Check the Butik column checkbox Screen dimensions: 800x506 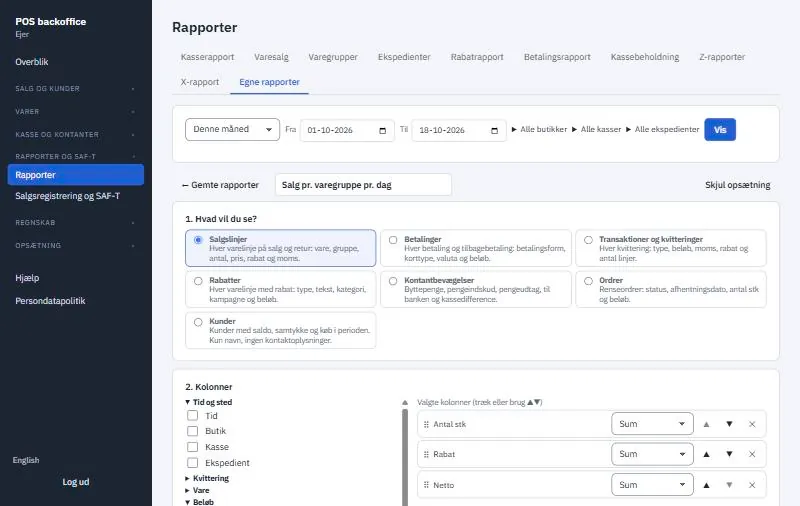pos(192,431)
